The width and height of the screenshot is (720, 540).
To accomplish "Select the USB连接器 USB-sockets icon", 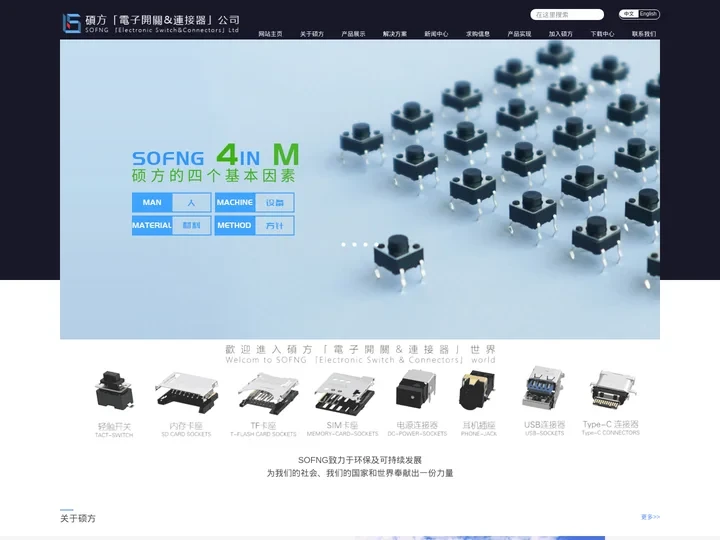I will click(x=545, y=401).
